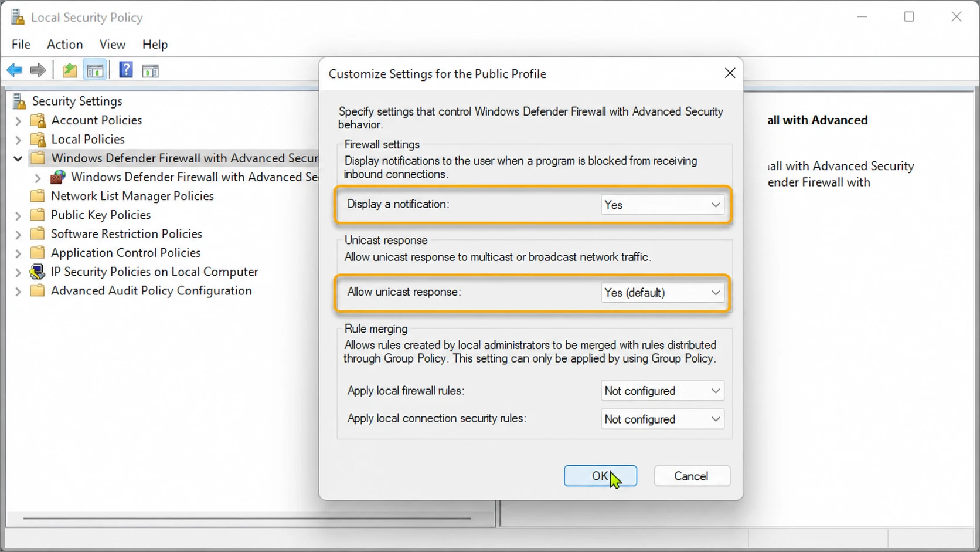
Task: Open the Action menu
Action: (65, 44)
